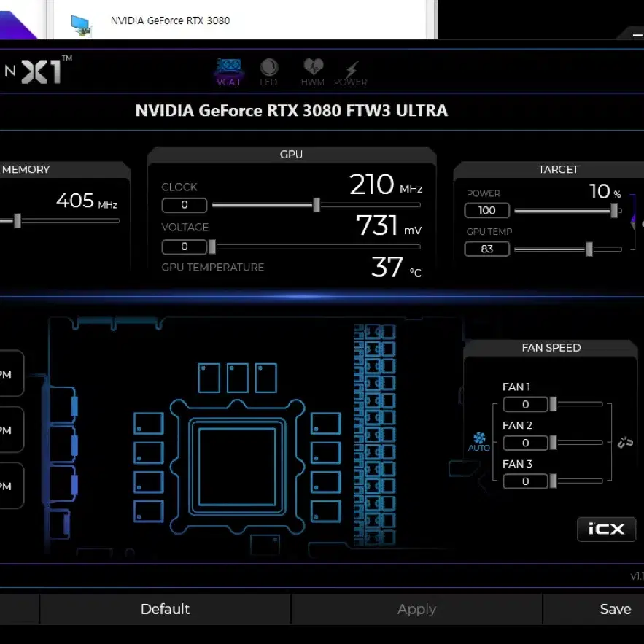This screenshot has height=644, width=644.
Task: Select the VGA1 tab icon
Action: (228, 72)
